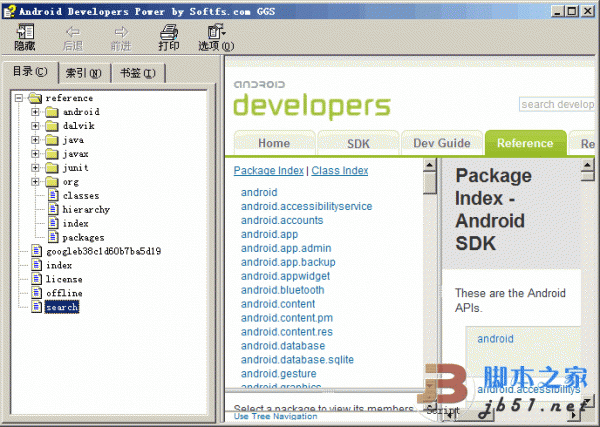Screen dimensions: 600x427
Task: Click the help icon in title bar
Action: pos(9,11)
